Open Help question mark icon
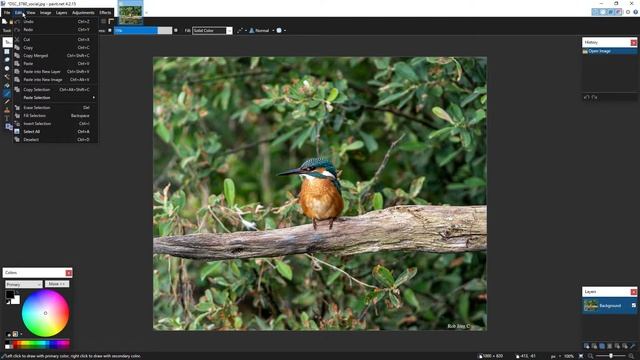This screenshot has width=640, height=360. (636, 12)
